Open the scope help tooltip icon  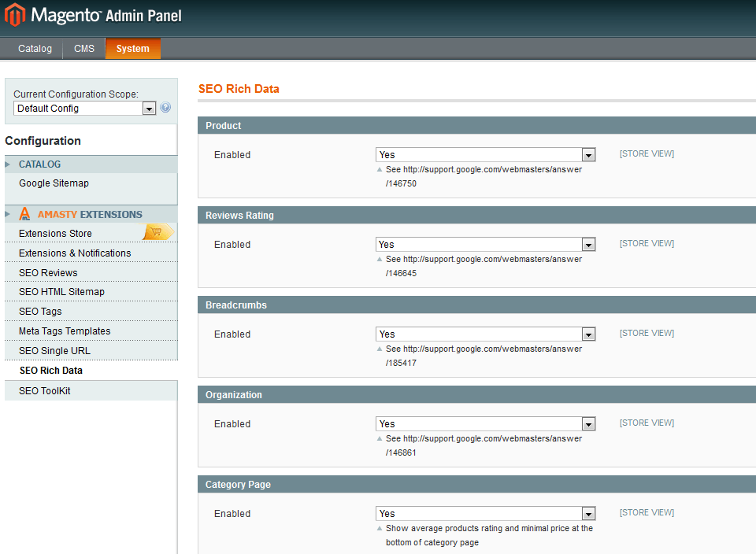tap(165, 107)
